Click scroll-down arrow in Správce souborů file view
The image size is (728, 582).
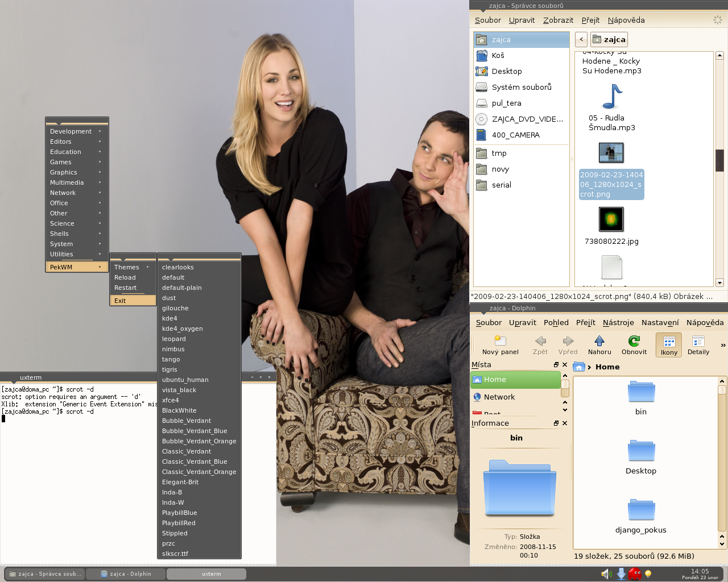point(719,282)
